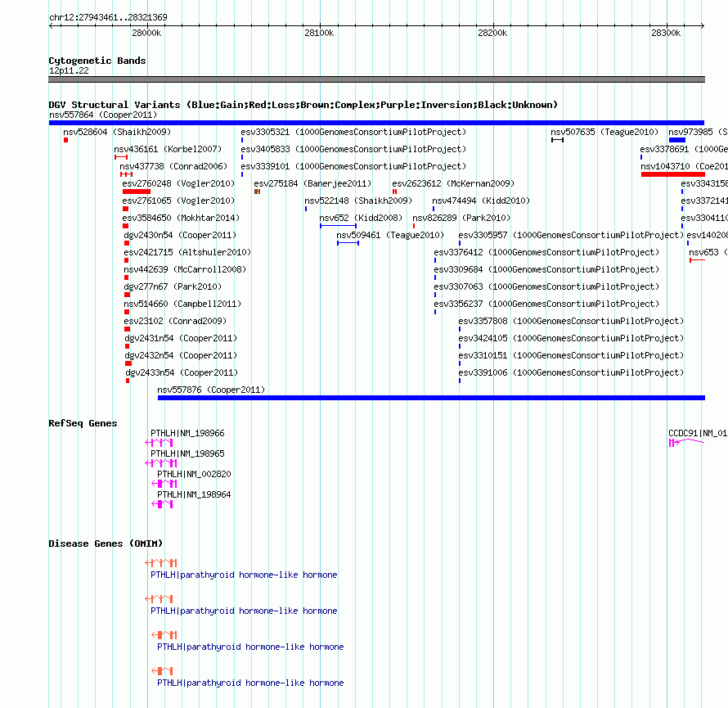Select nsv442639 (McCarroll2008) variant
The height and width of the screenshot is (708, 728).
(185, 269)
